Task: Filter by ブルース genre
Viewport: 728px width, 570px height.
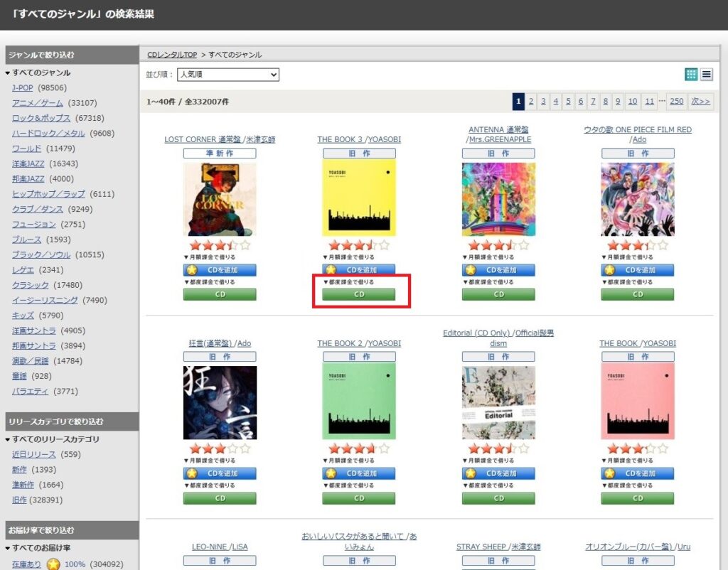Action: [27, 240]
